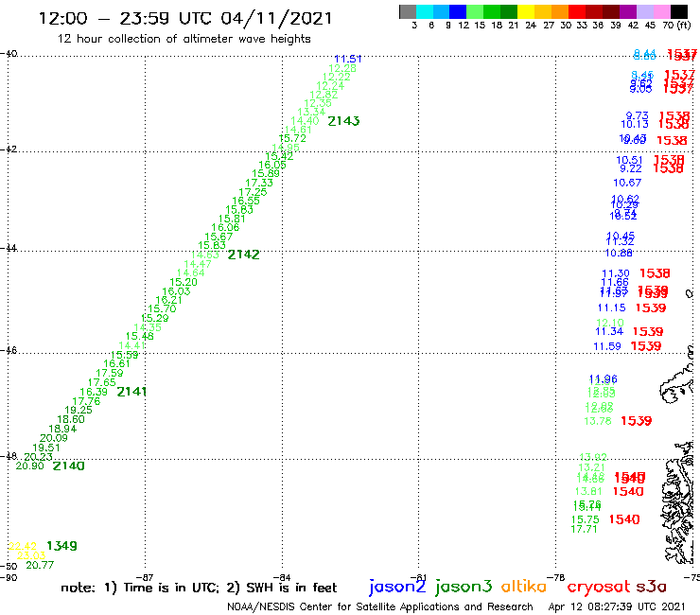Click the wave height 16.21
This screenshot has width=700, height=615.
[x=168, y=300]
